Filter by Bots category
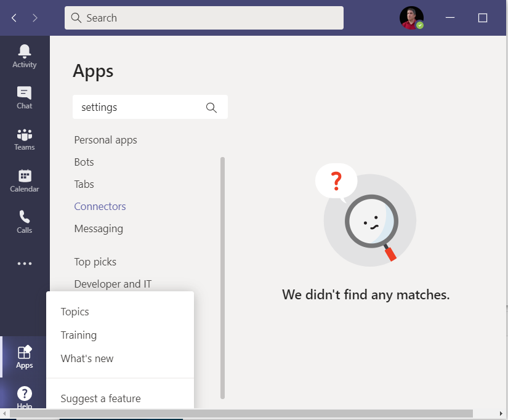This screenshot has width=508, height=420. 84,162
